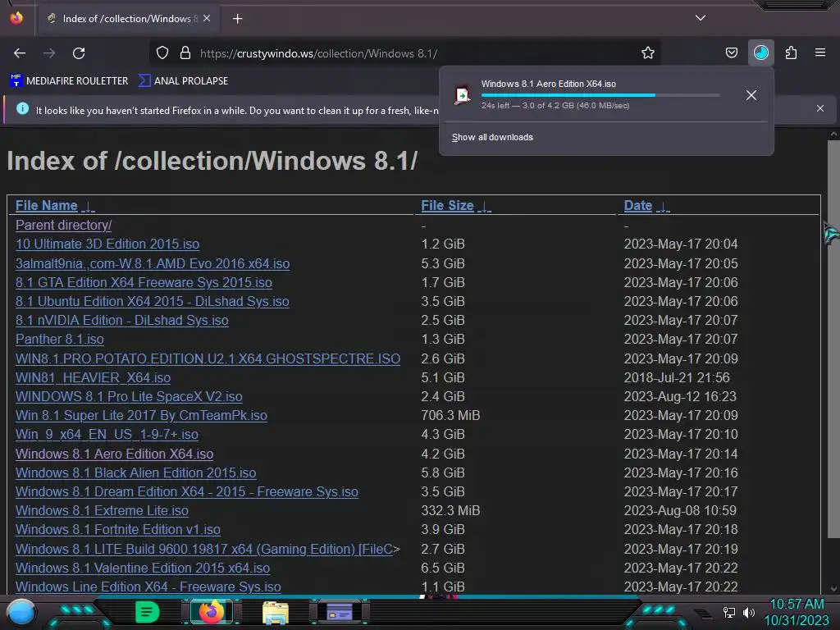Select the 706.3 MiB size cell
Screen dimensions: 840x630
click(x=450, y=415)
